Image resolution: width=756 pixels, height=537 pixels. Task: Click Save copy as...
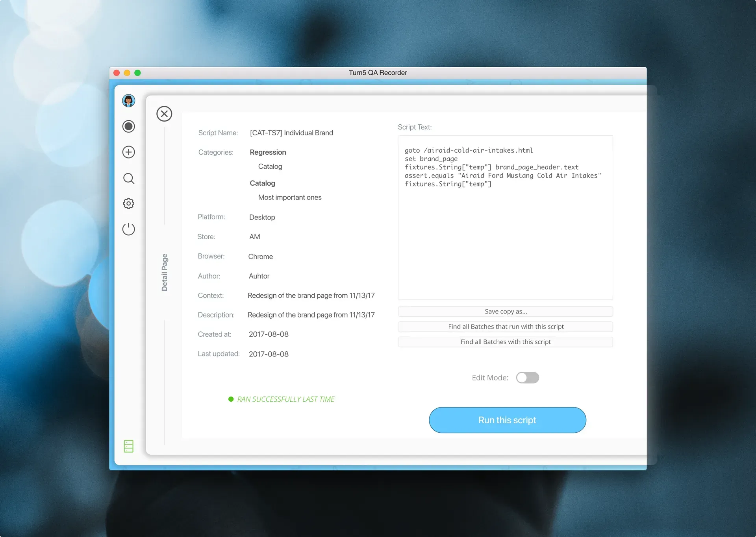(506, 311)
